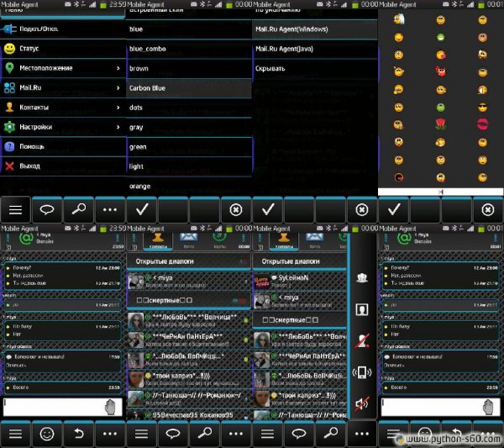Pick the red lips kiss emoticon

482,124
